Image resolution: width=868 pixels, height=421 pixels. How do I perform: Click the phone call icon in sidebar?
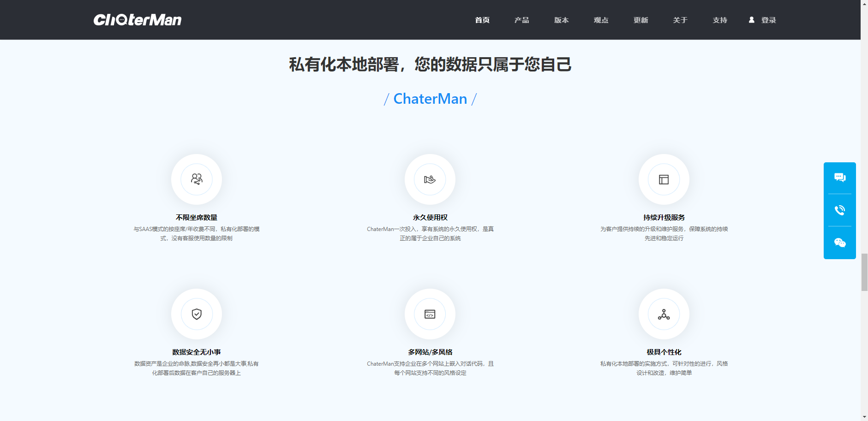840,210
